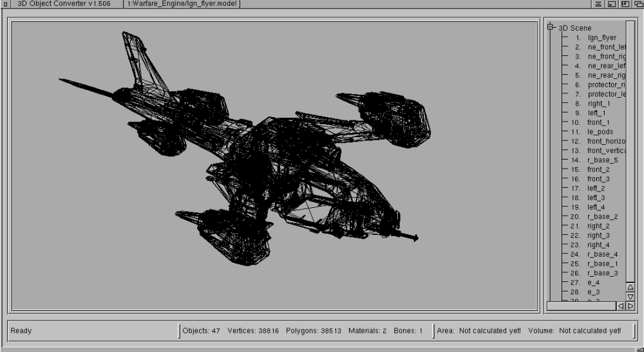Click the Area Not calculated yet text
The height and width of the screenshot is (352, 644).
479,331
